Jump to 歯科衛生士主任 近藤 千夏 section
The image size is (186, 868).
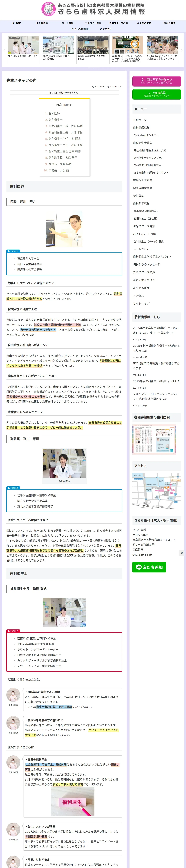click(x=65, y=145)
